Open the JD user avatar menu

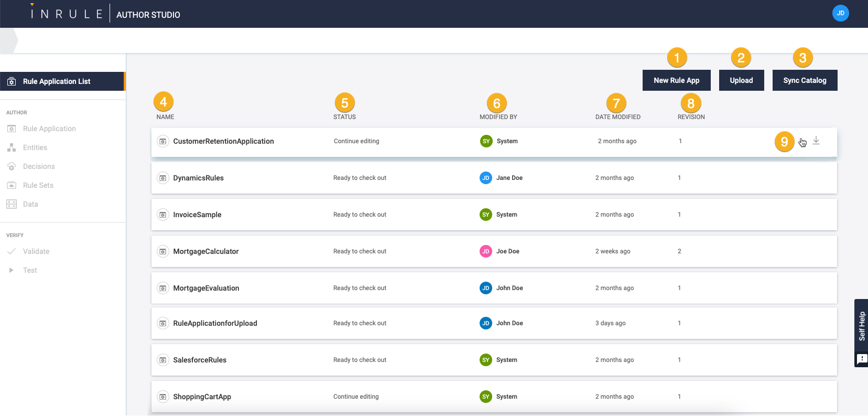pyautogui.click(x=840, y=13)
